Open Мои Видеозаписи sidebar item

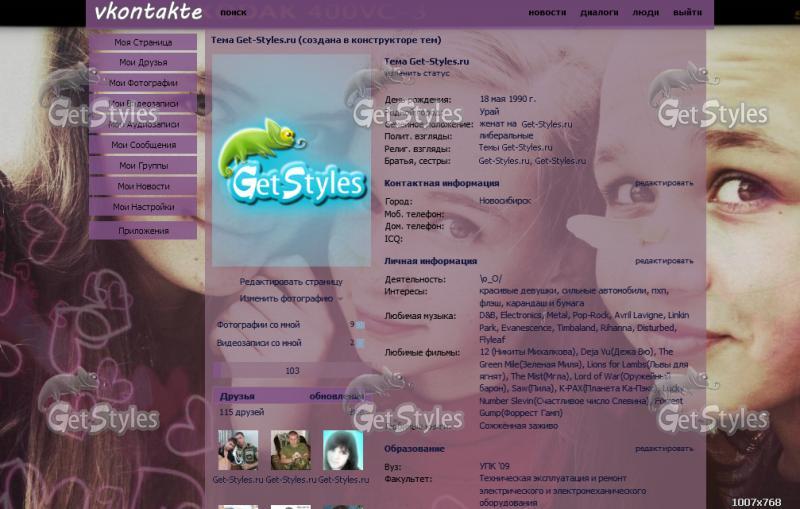(x=143, y=104)
